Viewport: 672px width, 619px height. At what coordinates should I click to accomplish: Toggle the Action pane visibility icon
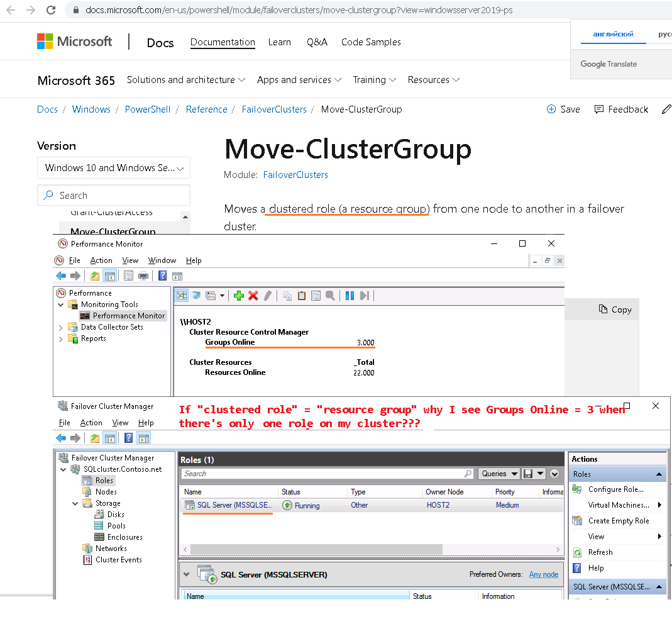click(x=177, y=275)
